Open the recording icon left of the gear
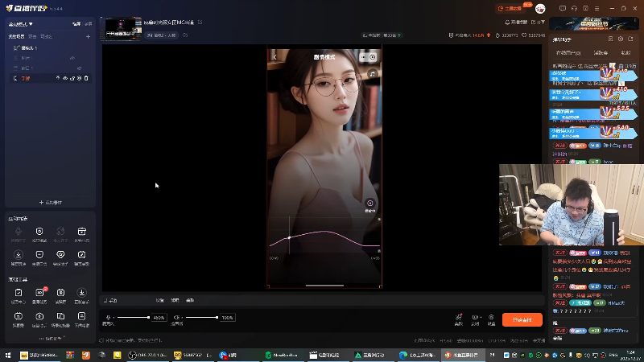The image size is (644, 362). pos(475,317)
